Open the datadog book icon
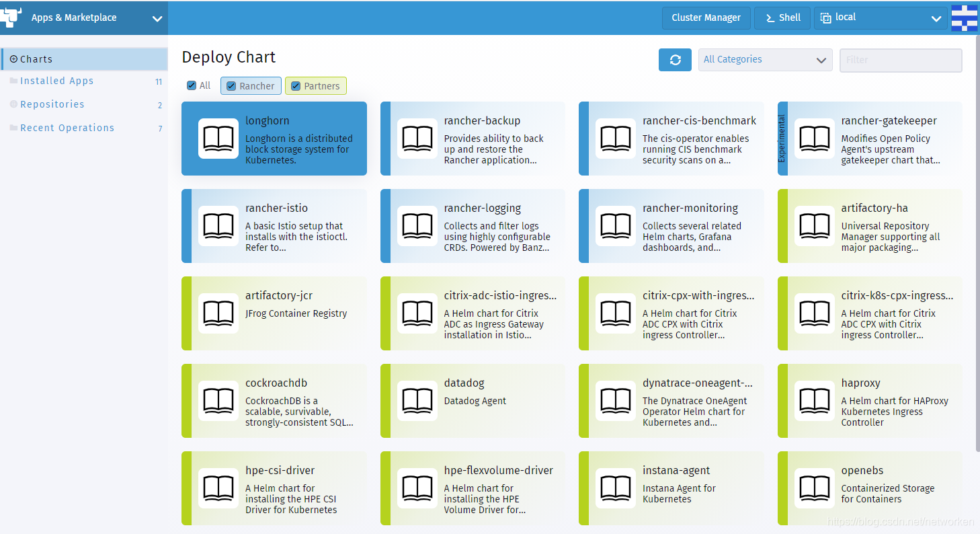Viewport: 980px width, 534px height. point(417,401)
